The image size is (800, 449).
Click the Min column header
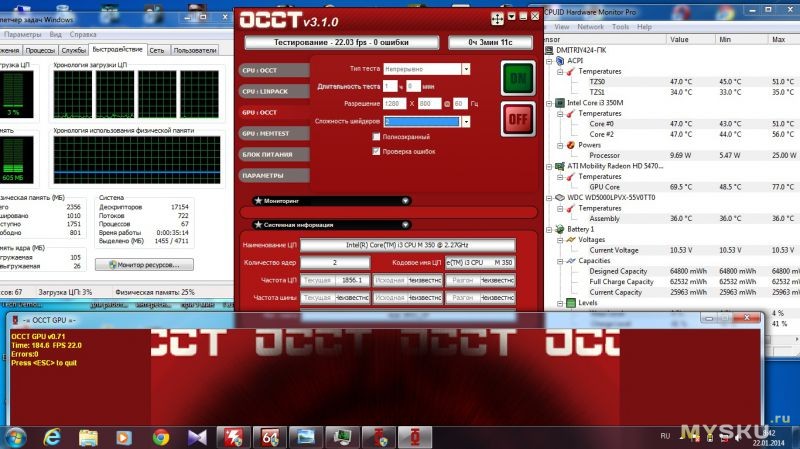pos(740,39)
